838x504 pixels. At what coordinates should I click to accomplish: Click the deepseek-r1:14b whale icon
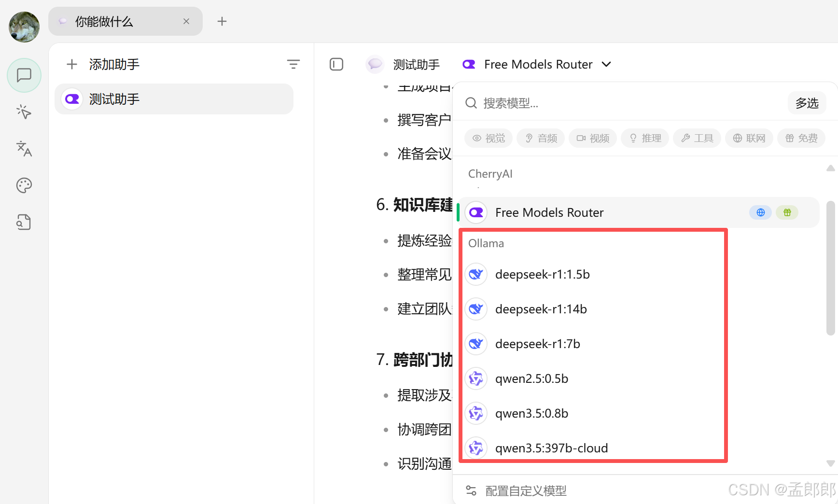click(x=476, y=309)
